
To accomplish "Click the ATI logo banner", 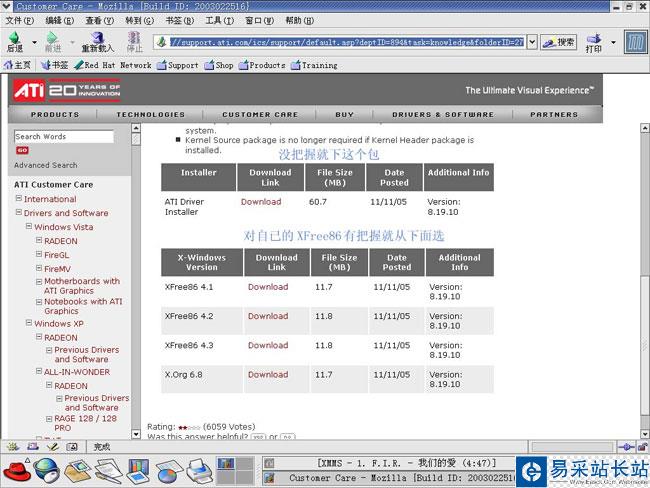I will click(x=66, y=90).
